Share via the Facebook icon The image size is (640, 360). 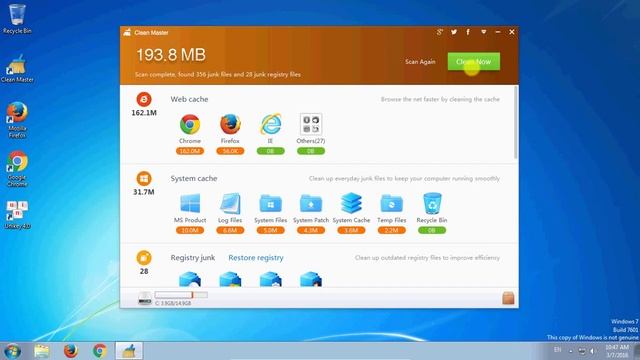pyautogui.click(x=468, y=32)
